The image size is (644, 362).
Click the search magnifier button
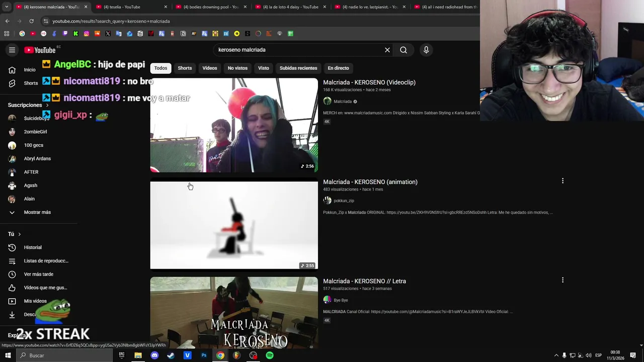click(x=404, y=50)
